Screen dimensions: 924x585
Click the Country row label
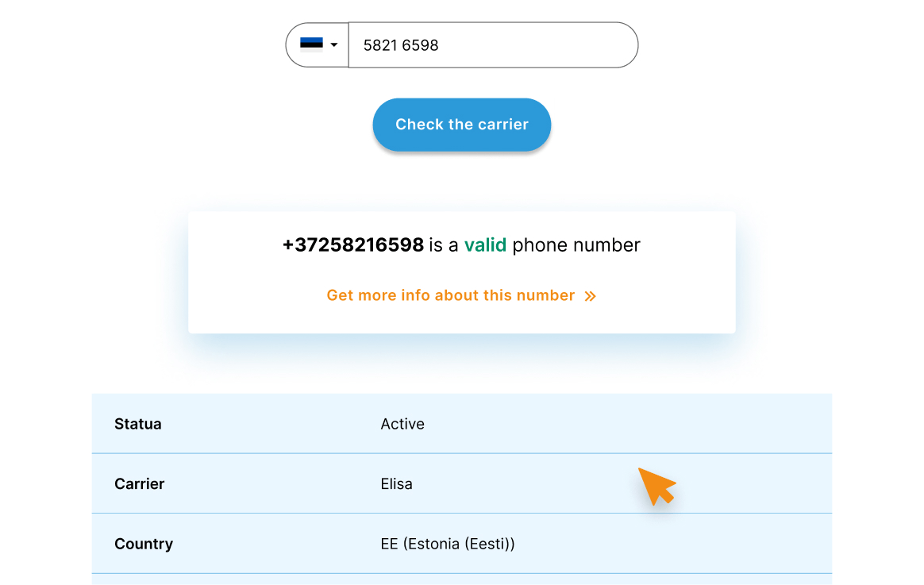point(144,544)
